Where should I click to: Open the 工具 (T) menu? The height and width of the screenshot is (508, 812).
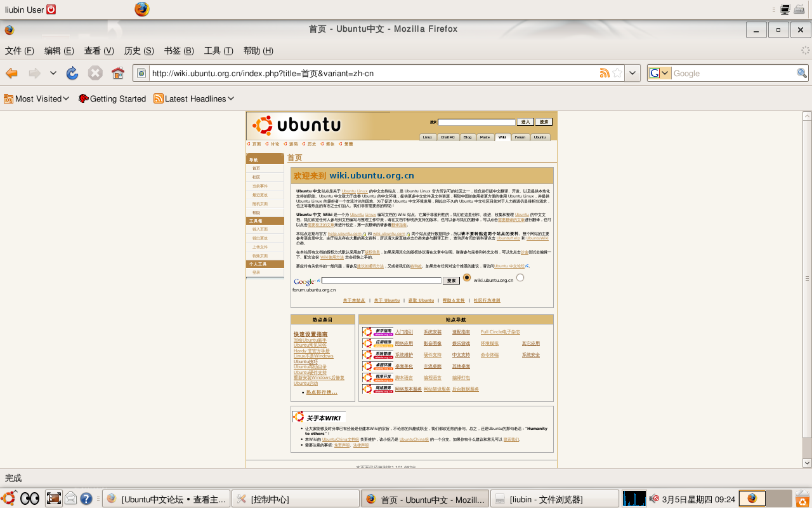pyautogui.click(x=218, y=51)
